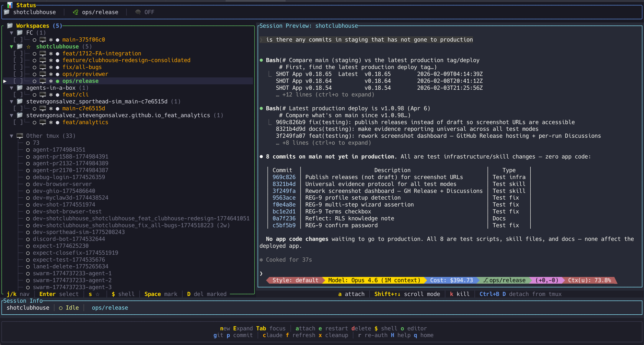644x345 pixels.
Task: Check the mark box next to fix/all-bugs
Action: pyautogui.click(x=18, y=67)
